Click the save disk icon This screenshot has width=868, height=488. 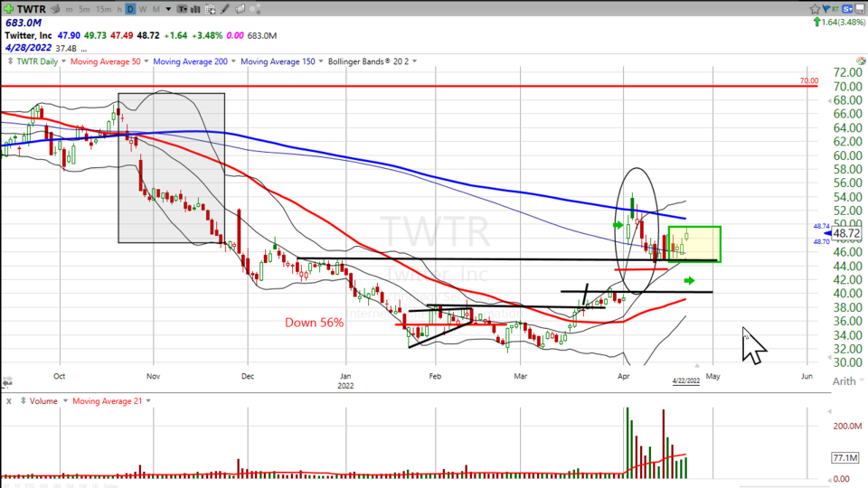860,9
